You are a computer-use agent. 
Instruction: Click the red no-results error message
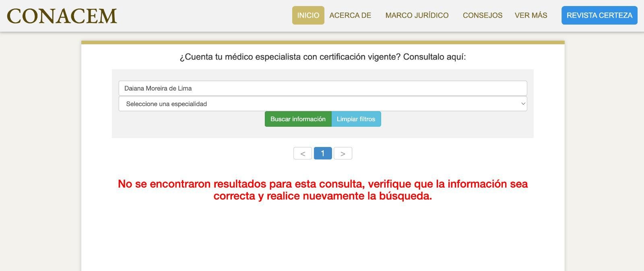pos(322,190)
